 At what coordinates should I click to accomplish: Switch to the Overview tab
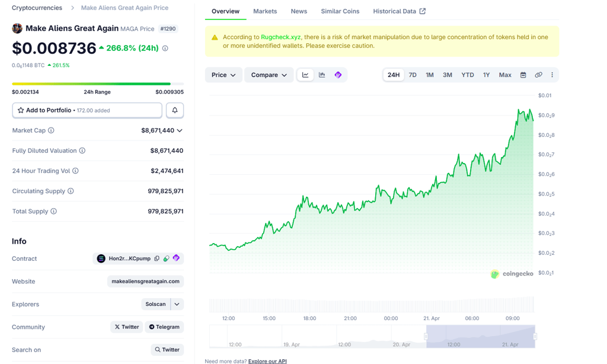225,11
